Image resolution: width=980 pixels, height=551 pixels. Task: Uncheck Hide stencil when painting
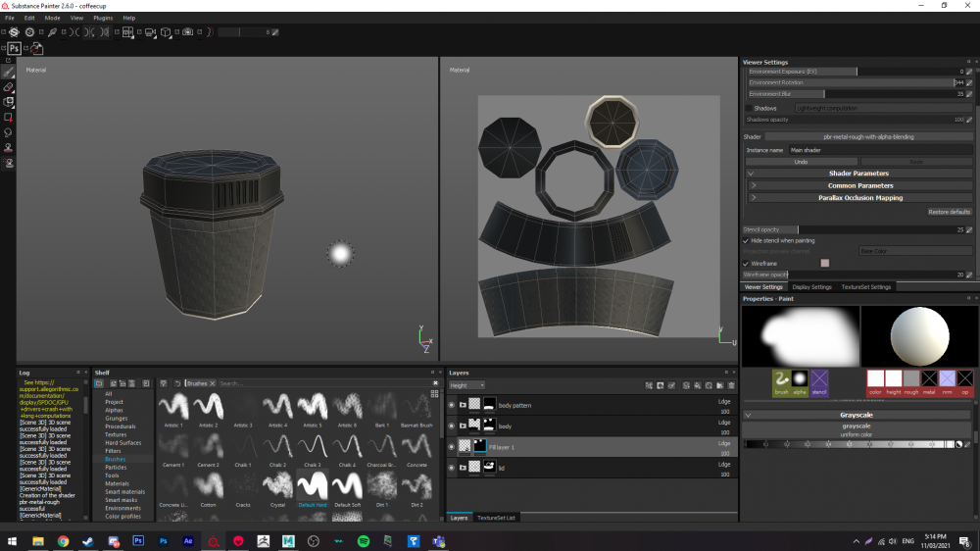pyautogui.click(x=746, y=240)
